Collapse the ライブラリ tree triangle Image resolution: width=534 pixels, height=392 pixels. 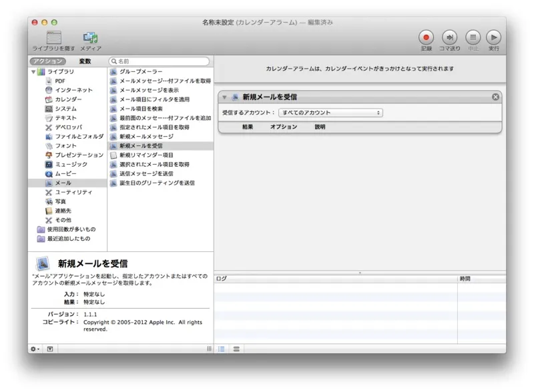(33, 71)
